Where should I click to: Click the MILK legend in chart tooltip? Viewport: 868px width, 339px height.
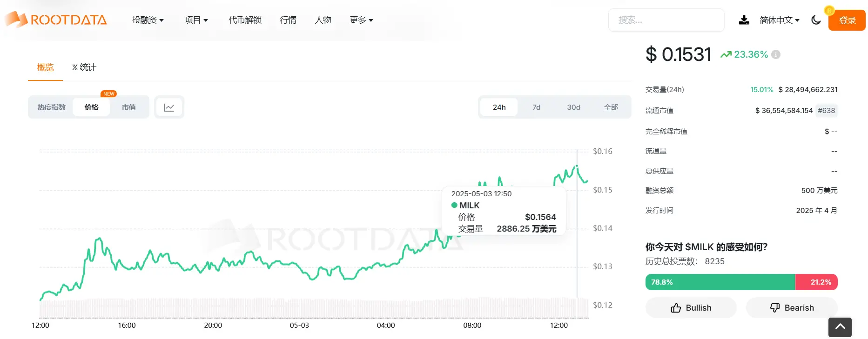click(465, 206)
